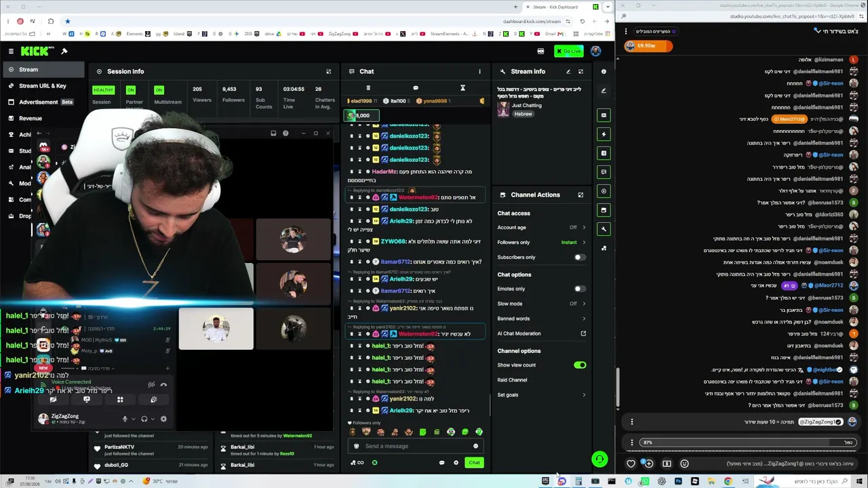Click the lightning bolt icon in right sidebar
The image size is (868, 488).
pos(604,134)
